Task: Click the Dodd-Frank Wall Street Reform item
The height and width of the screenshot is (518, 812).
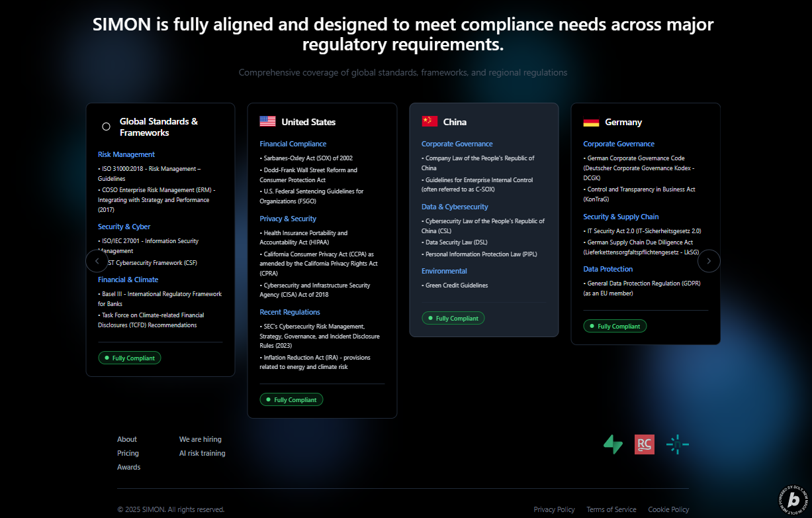Action: click(x=308, y=175)
